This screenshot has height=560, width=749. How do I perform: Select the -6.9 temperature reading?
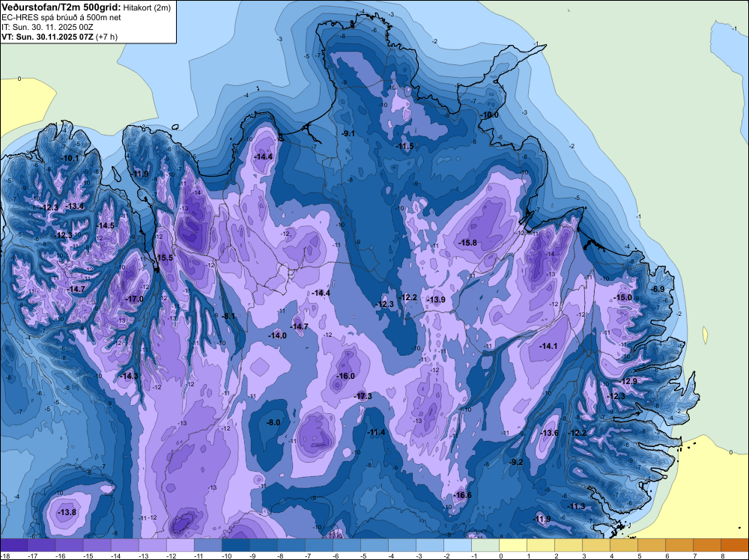[x=658, y=289]
